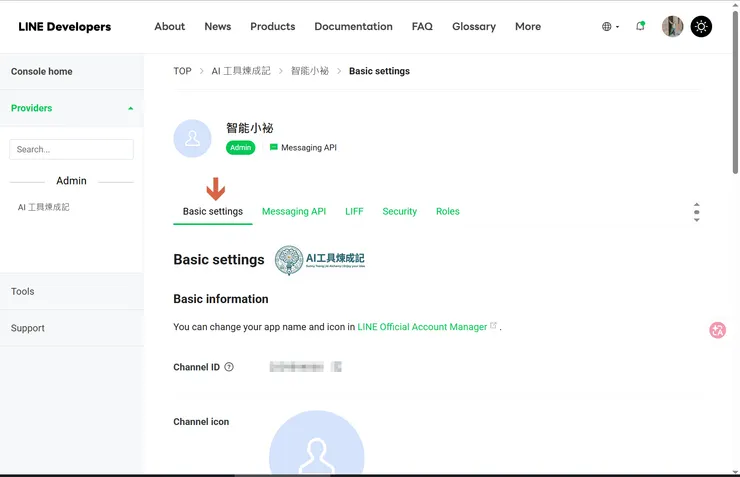This screenshot has height=477, width=740.
Task: Click the Basic settings breadcrumb text
Action: [379, 71]
